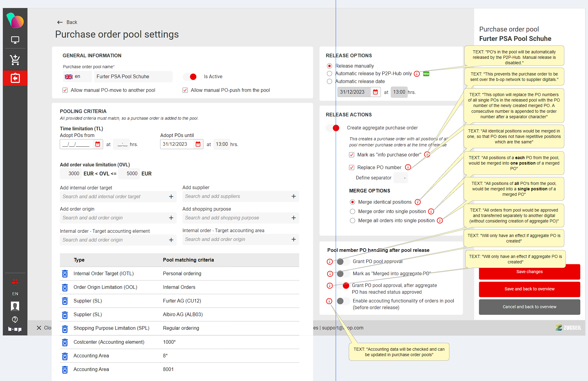
Task: Toggle the Is Active switch
Action: click(x=190, y=77)
